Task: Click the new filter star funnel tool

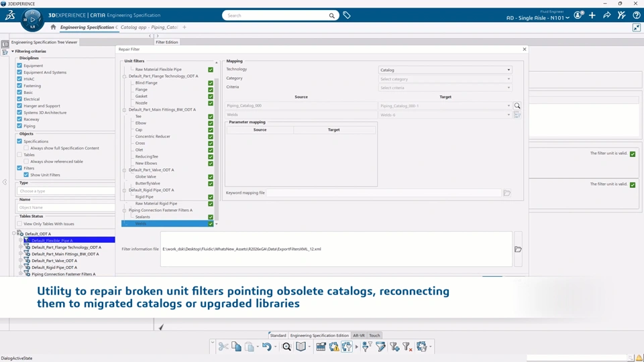Action: [367, 347]
